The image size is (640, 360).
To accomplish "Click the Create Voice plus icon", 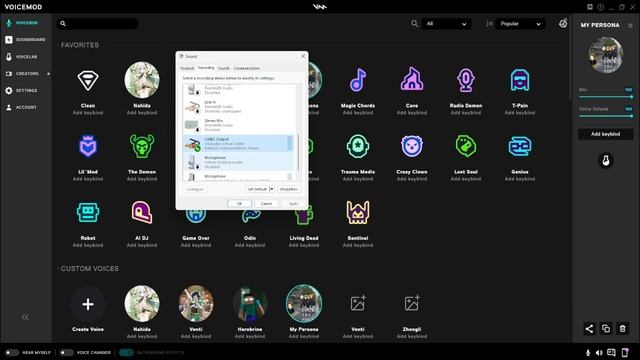I will [88, 304].
